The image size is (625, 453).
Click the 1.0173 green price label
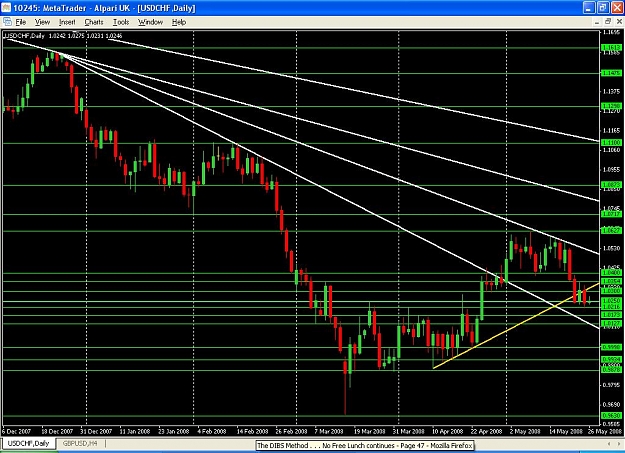click(x=611, y=315)
